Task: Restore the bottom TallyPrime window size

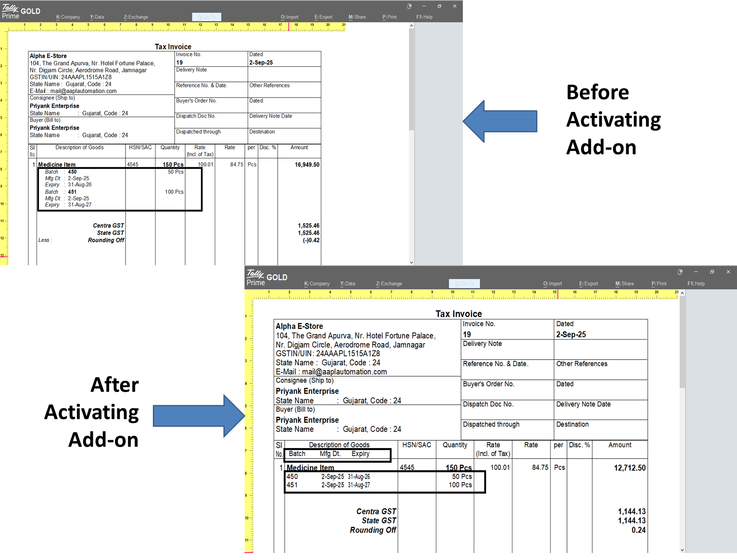Action: click(x=712, y=272)
